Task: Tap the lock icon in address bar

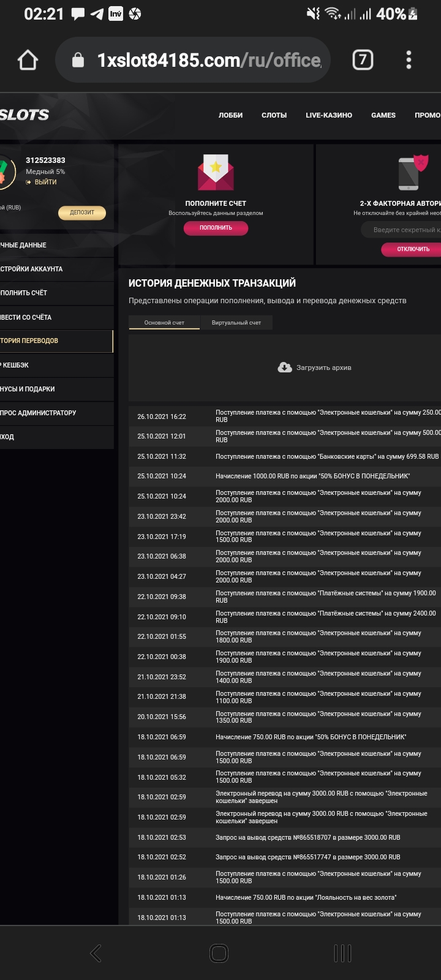Action: pos(78,60)
